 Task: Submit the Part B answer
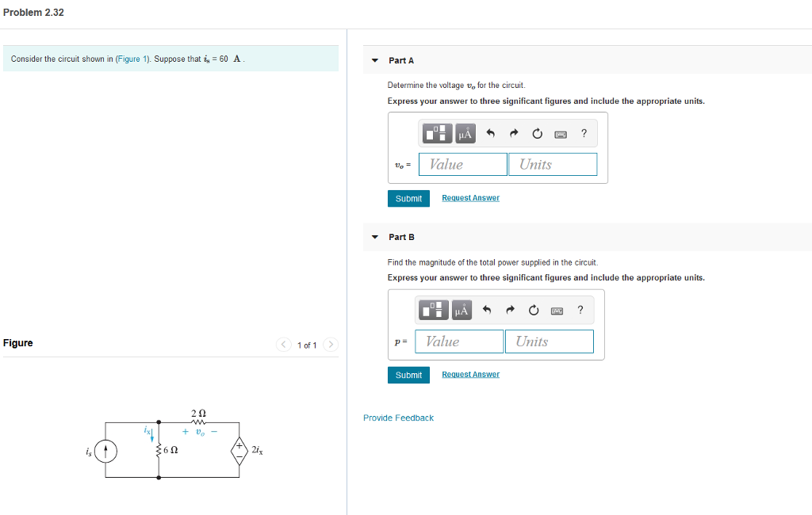[x=408, y=376]
